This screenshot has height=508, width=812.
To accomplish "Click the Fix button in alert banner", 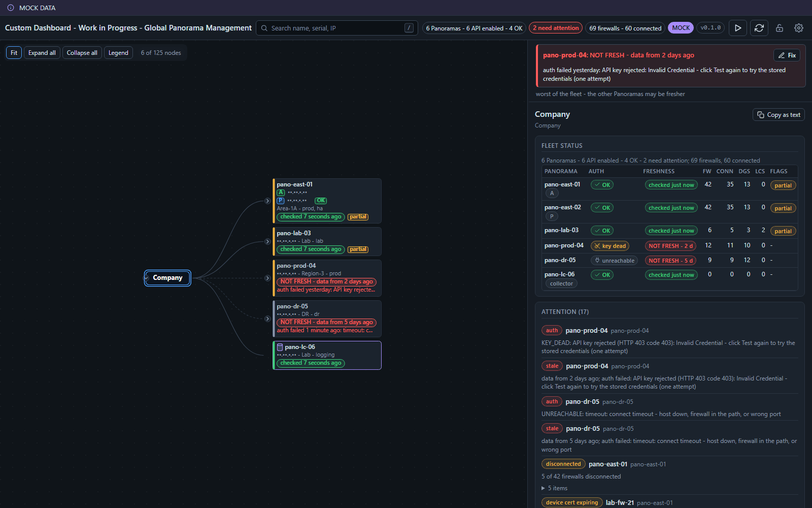I will coord(787,55).
